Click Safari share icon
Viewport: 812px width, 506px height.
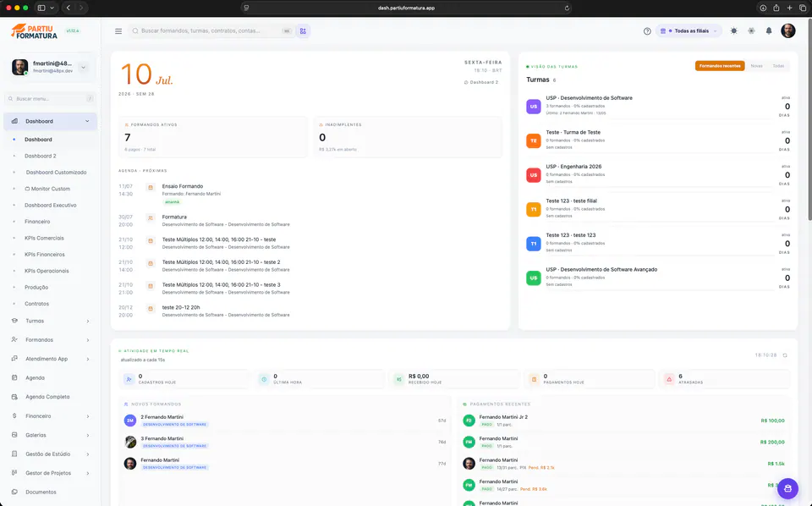(x=776, y=8)
